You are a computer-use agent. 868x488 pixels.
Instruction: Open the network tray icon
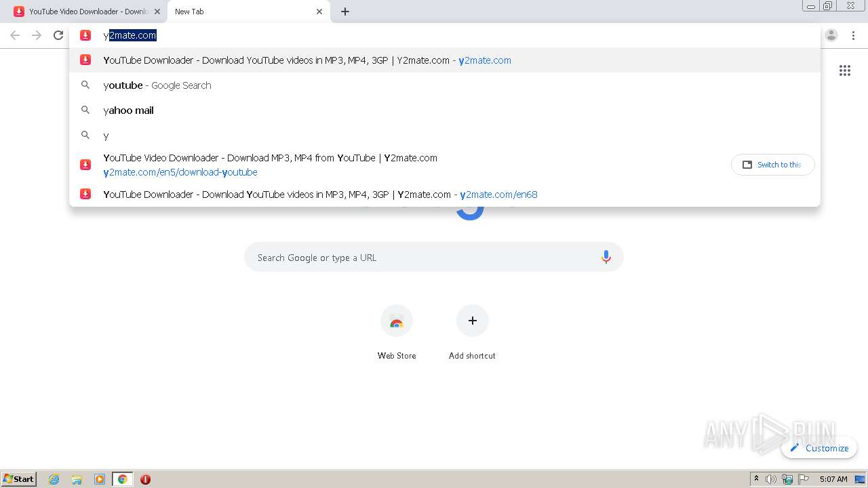787,479
